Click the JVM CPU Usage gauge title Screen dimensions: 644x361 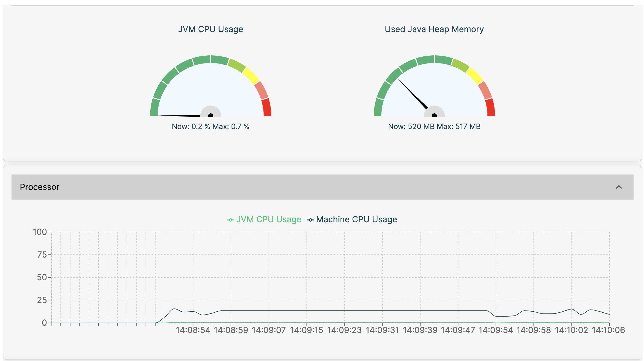tap(210, 29)
